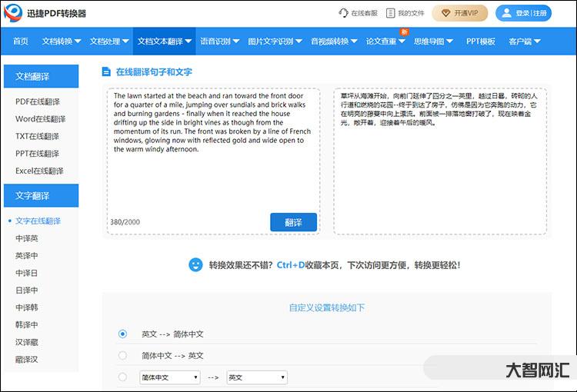Click the user avatar login icon

[x=507, y=13]
